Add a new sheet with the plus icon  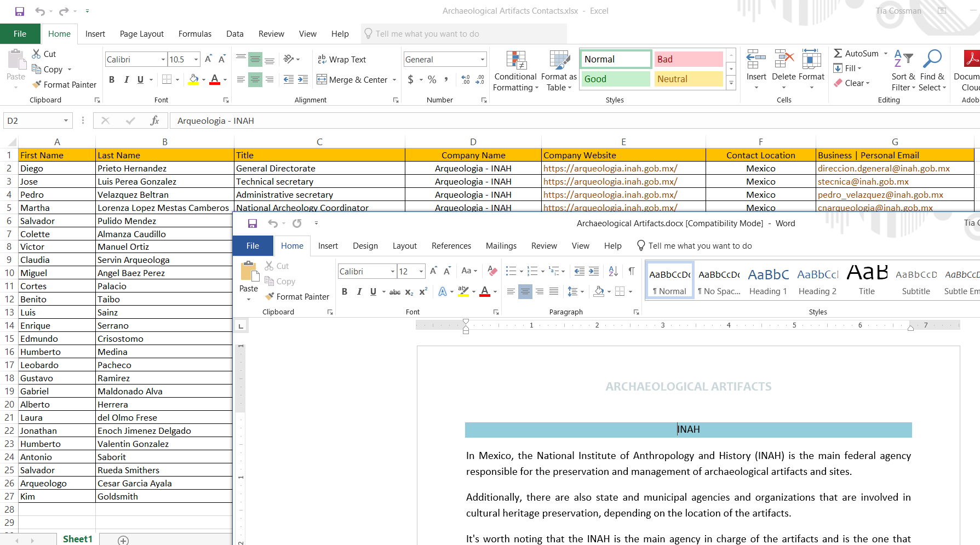[x=123, y=540]
